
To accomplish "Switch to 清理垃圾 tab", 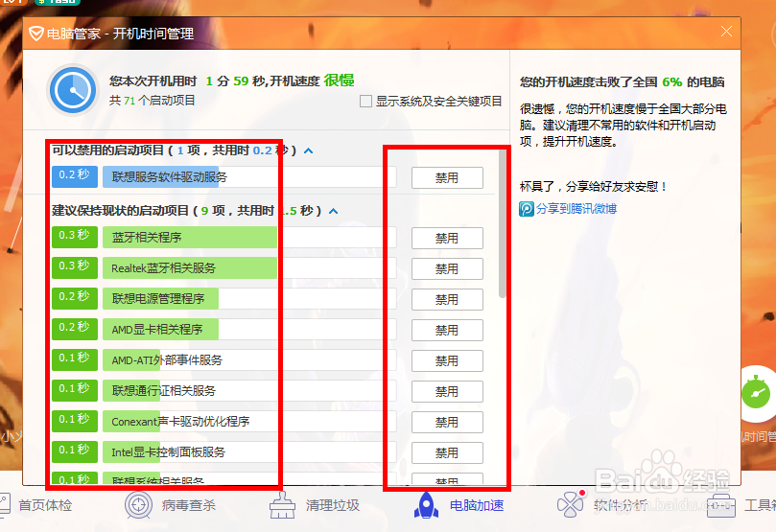I will click(333, 505).
